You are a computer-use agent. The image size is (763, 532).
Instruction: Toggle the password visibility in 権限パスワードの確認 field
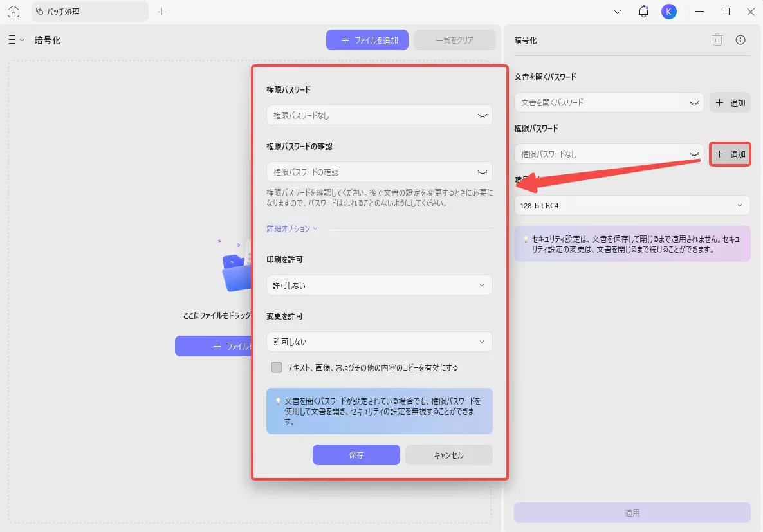[481, 172]
